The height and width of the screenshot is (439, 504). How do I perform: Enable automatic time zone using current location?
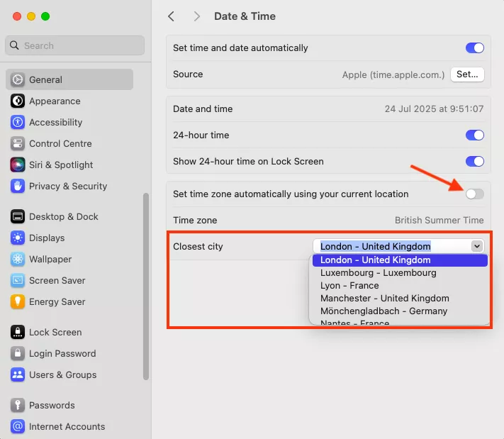(474, 194)
